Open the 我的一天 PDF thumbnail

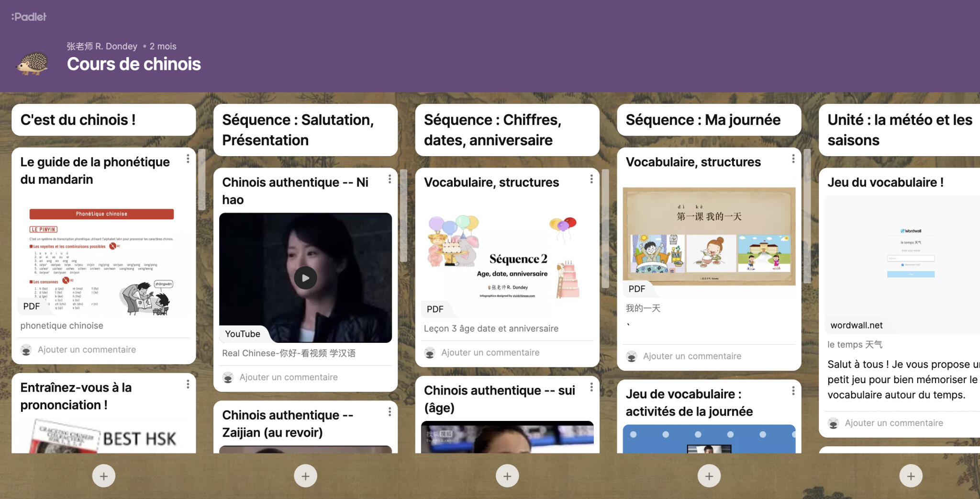coord(709,237)
